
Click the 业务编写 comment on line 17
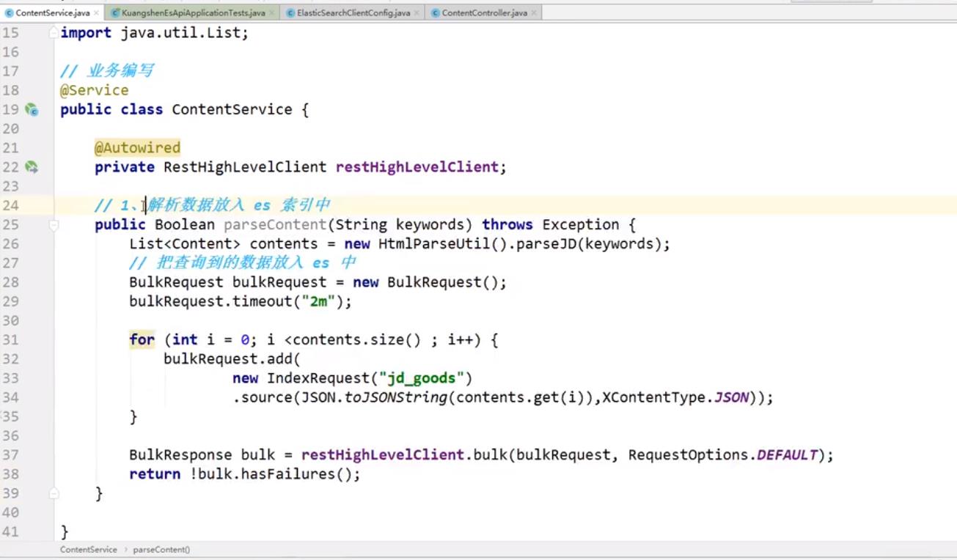[x=107, y=71]
